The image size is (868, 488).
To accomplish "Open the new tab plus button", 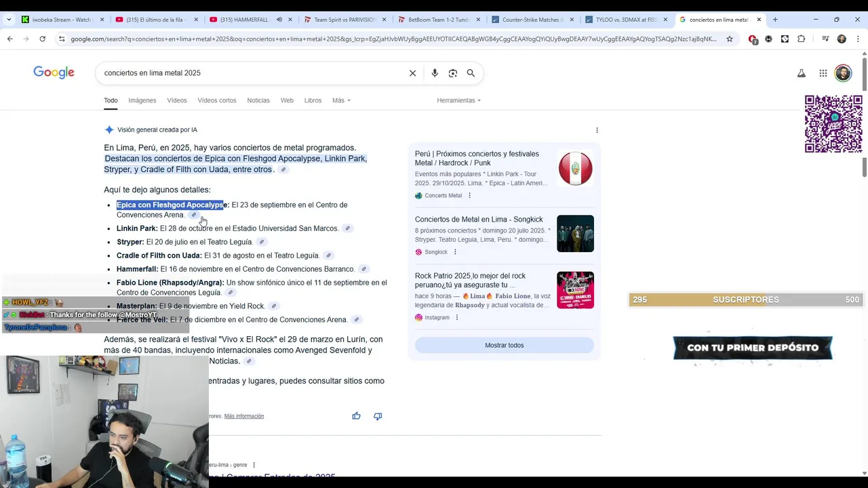I will 775,20.
